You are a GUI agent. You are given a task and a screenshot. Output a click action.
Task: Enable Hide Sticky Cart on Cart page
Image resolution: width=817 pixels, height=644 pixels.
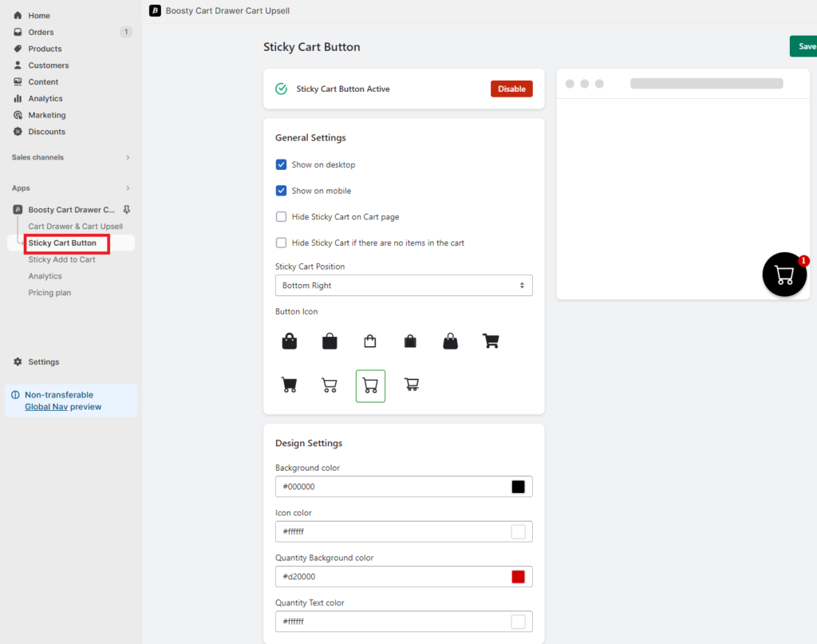coord(281,216)
